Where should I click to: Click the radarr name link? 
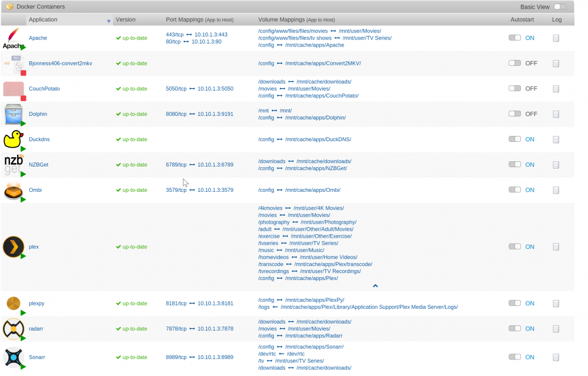coord(36,329)
